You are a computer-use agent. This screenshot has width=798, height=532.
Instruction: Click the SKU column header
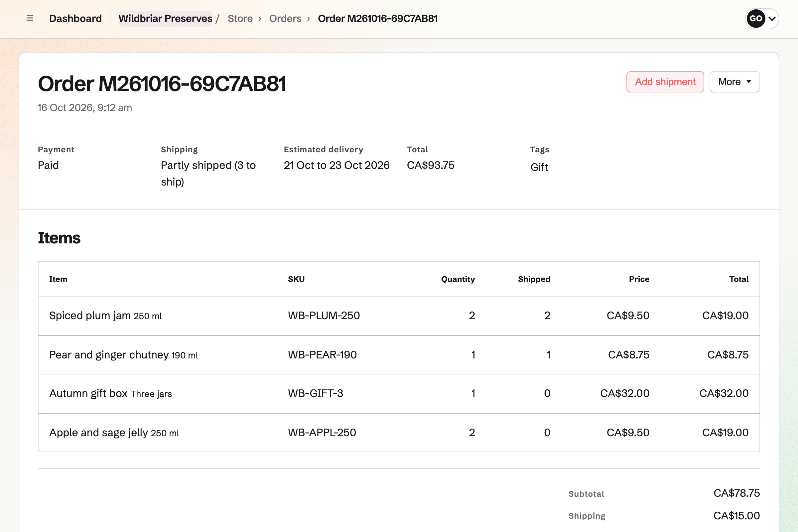(296, 279)
